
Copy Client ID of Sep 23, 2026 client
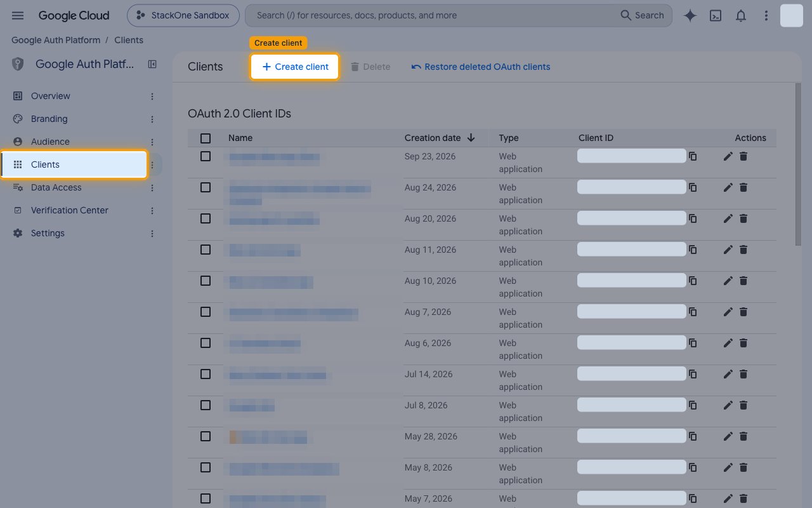coord(693,156)
